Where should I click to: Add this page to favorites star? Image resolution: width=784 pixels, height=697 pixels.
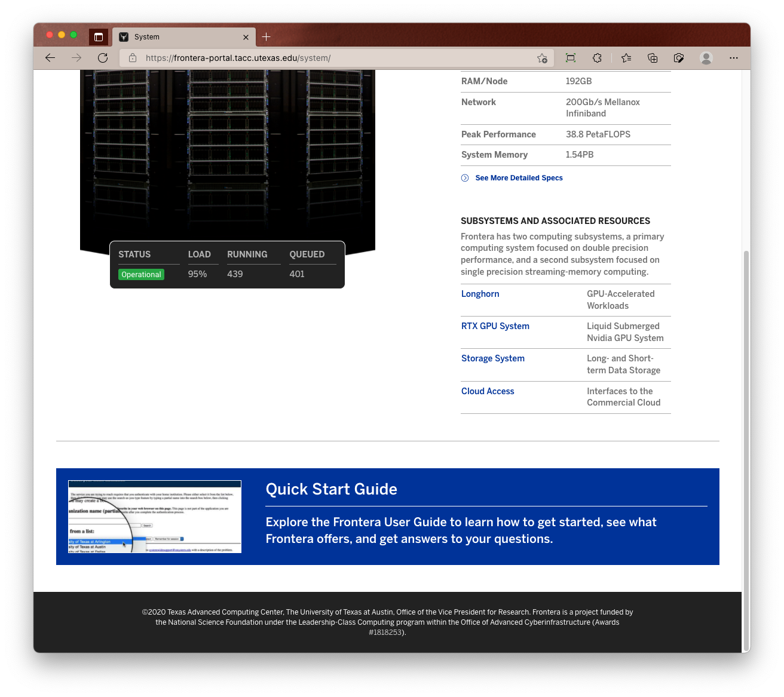(x=542, y=58)
